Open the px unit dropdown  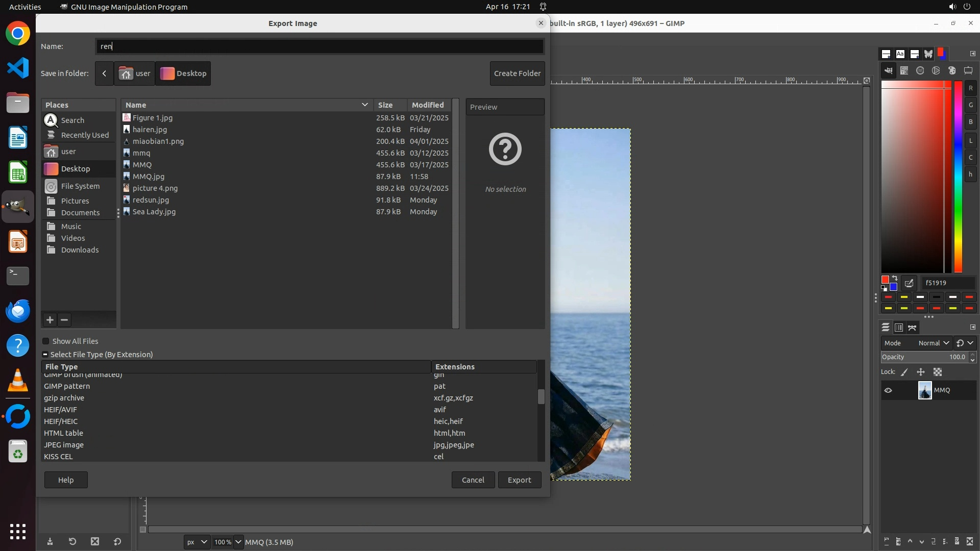[197, 542]
